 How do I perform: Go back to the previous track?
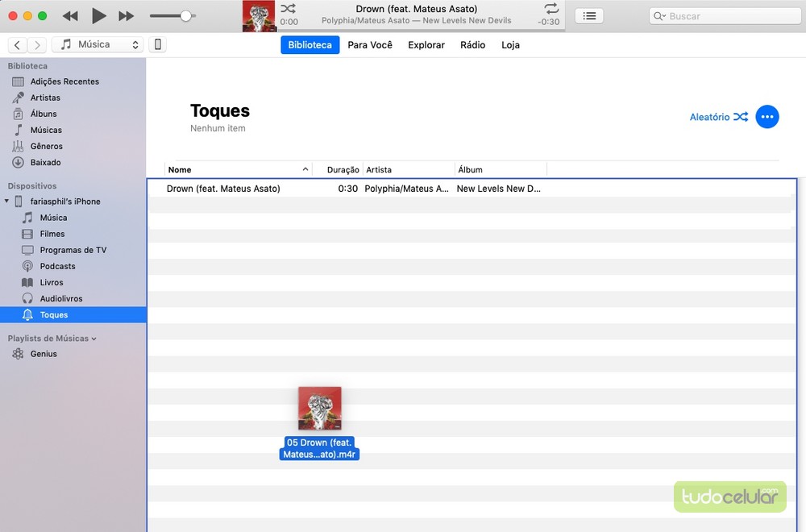pyautogui.click(x=71, y=16)
